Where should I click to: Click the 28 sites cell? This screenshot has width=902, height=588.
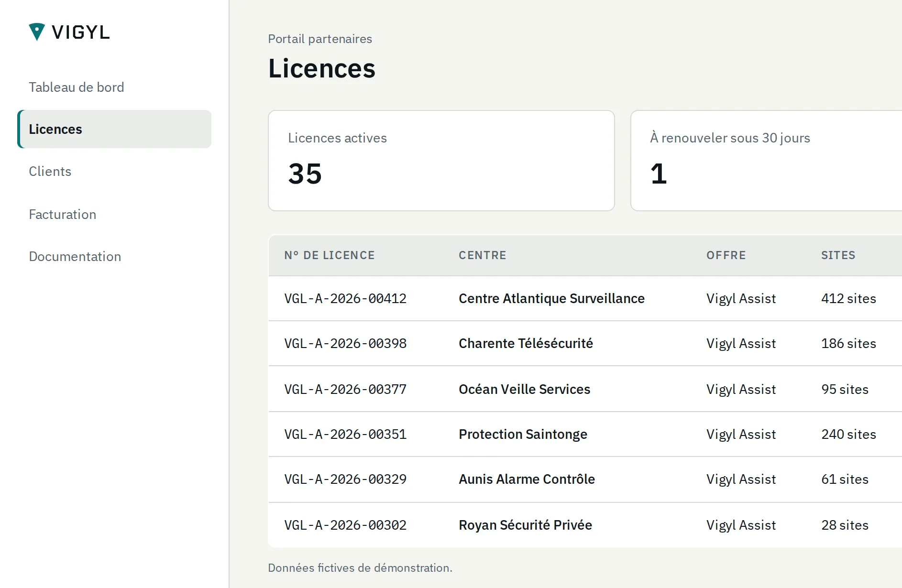point(845,525)
